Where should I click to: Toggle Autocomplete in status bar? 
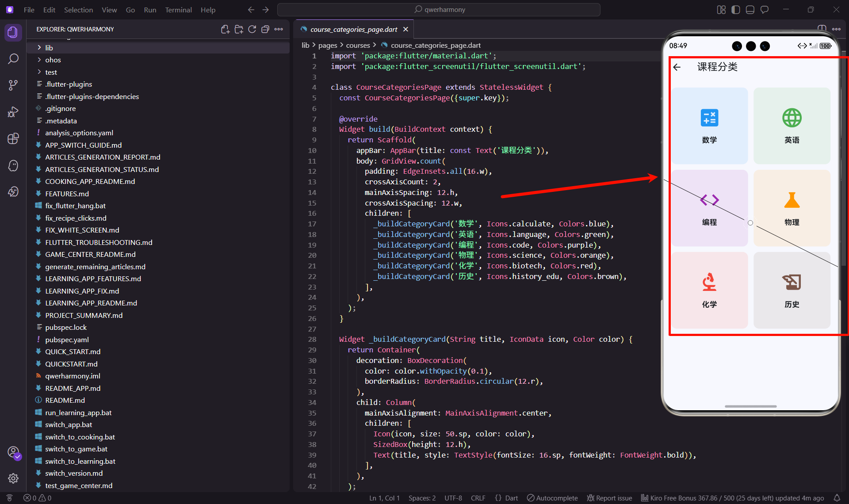(x=552, y=498)
